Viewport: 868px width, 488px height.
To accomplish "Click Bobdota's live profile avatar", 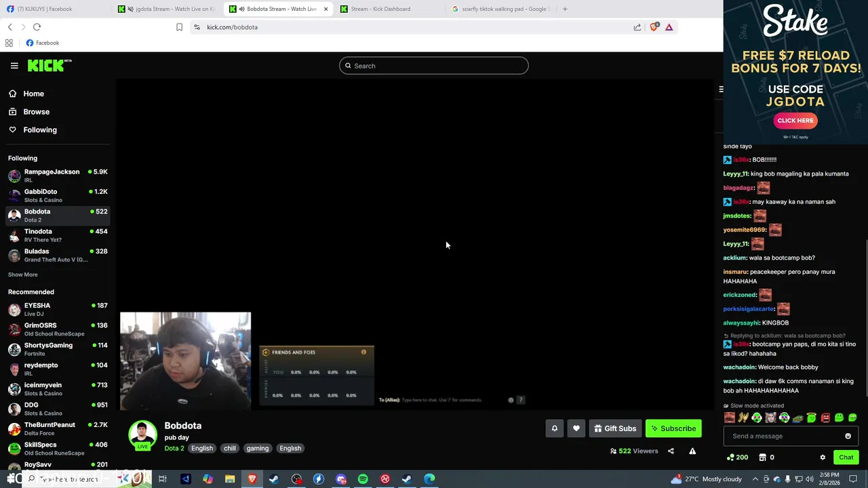I will pyautogui.click(x=142, y=435).
